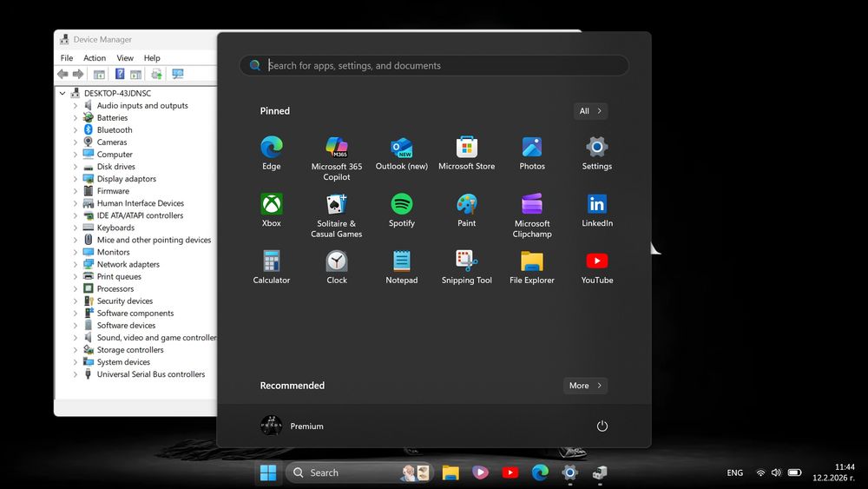Open Notepad
Screen dimensions: 868x489
click(x=401, y=268)
